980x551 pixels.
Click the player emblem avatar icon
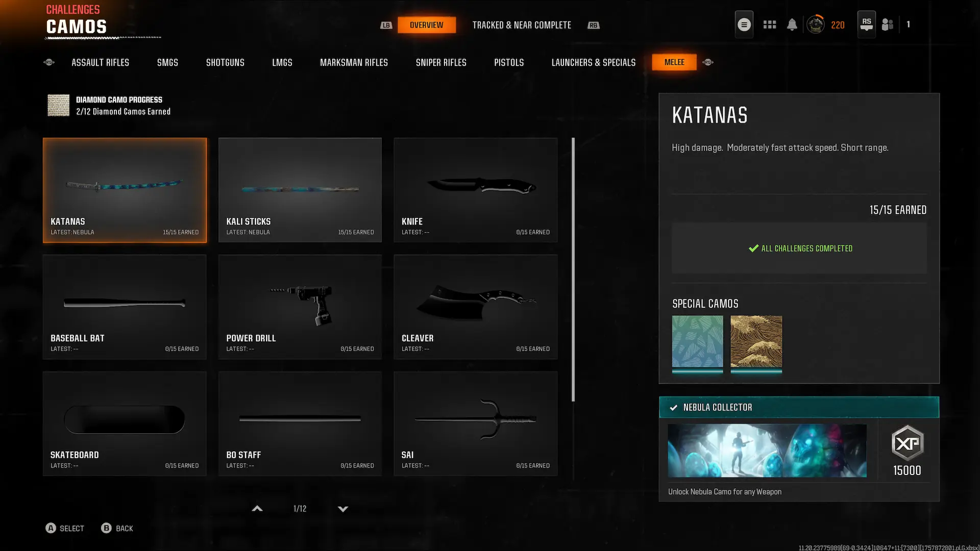tap(815, 24)
